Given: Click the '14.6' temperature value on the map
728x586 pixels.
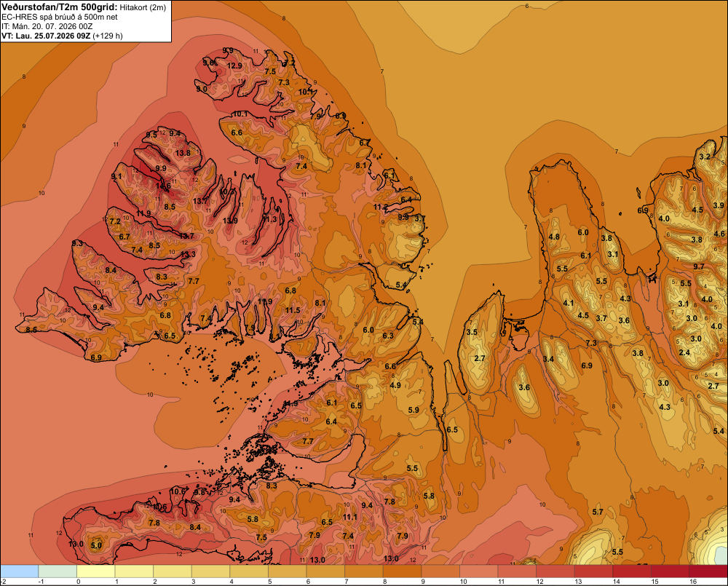Looking at the screenshot, I should pos(163,186).
